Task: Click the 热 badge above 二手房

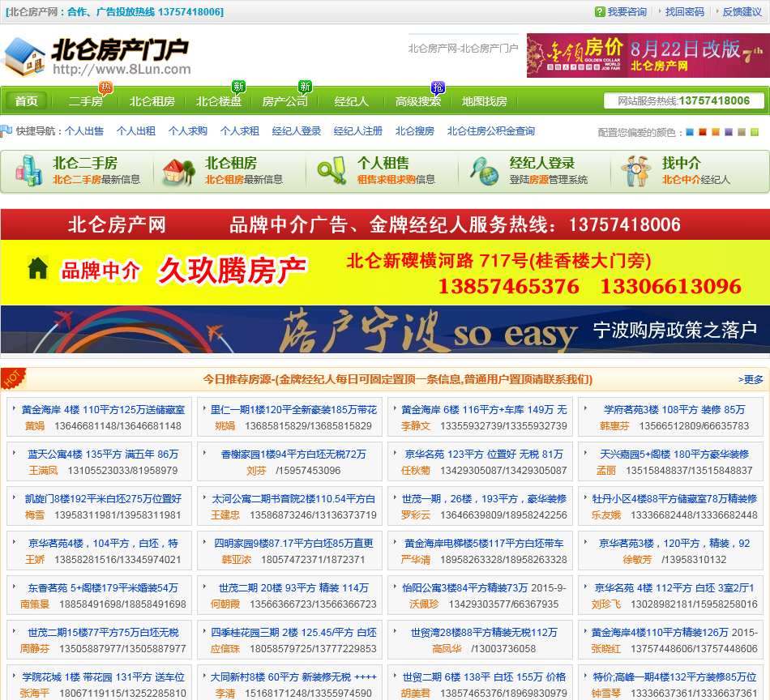Action: (x=105, y=87)
